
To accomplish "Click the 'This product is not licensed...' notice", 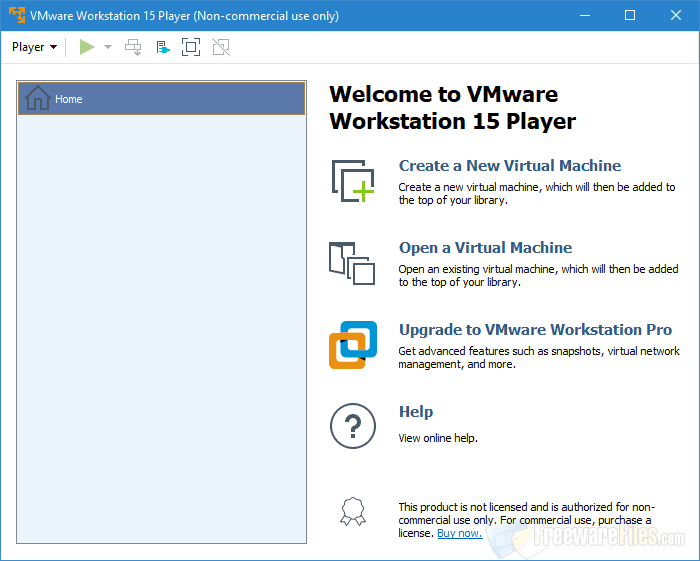I will click(x=526, y=520).
